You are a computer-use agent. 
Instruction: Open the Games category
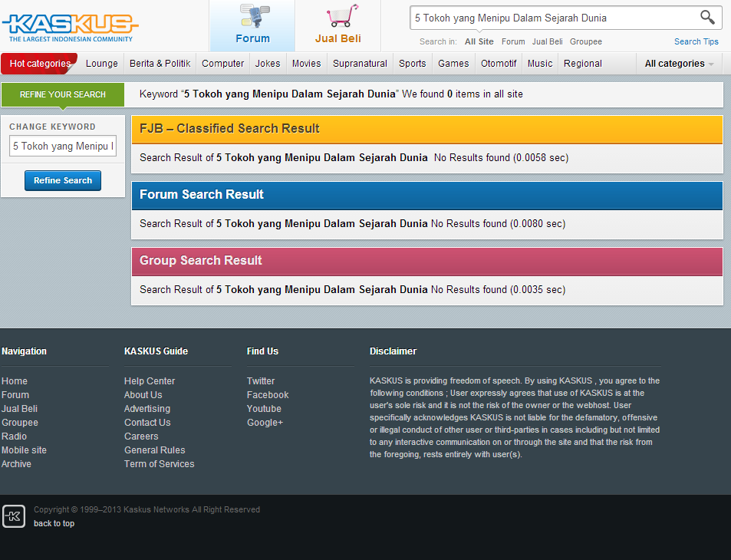pyautogui.click(x=453, y=64)
